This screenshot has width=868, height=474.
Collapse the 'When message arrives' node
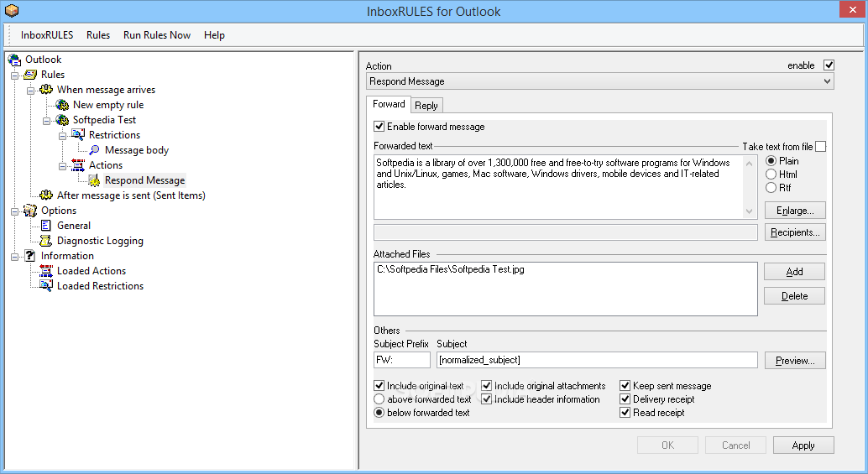tap(31, 90)
